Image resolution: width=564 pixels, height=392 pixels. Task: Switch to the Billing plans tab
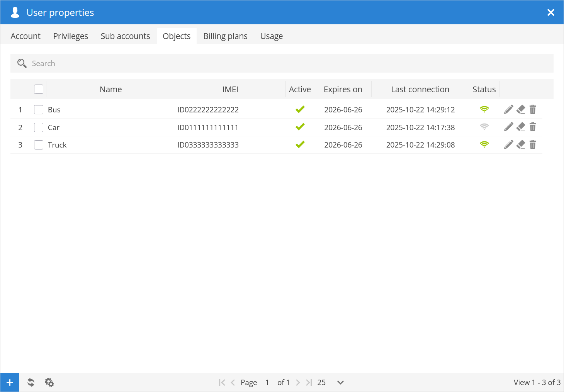point(225,36)
